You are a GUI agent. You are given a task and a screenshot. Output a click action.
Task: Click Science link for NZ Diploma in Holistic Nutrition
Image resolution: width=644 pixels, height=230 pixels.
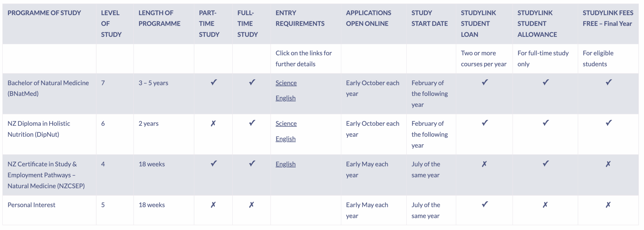coord(286,124)
